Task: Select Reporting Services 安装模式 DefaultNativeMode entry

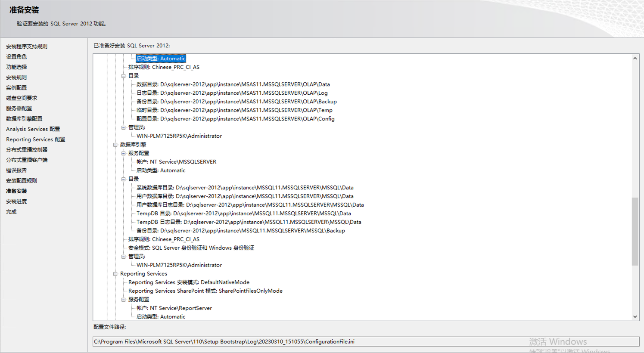Action: click(189, 282)
